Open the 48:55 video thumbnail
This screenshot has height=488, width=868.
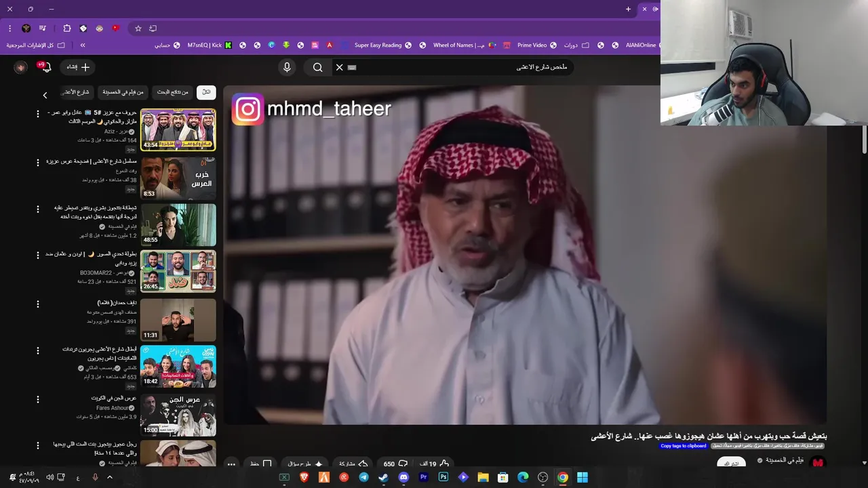[x=178, y=225]
